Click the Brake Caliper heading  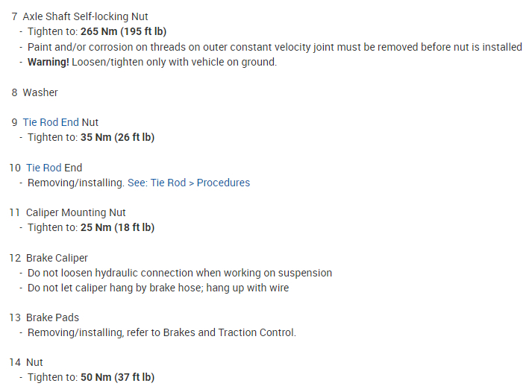[57, 258]
